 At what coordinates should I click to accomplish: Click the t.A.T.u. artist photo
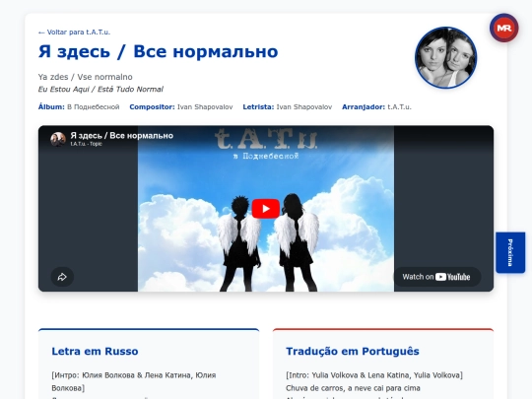click(x=445, y=57)
